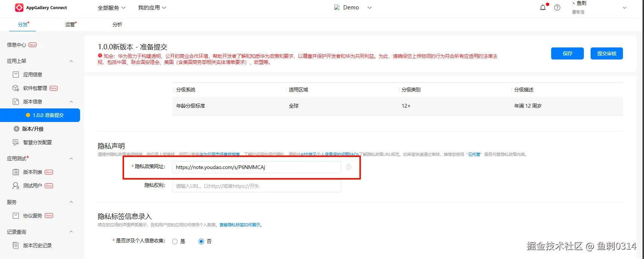Click the 分级系统 column header
The image size is (644, 259).
[x=186, y=90]
